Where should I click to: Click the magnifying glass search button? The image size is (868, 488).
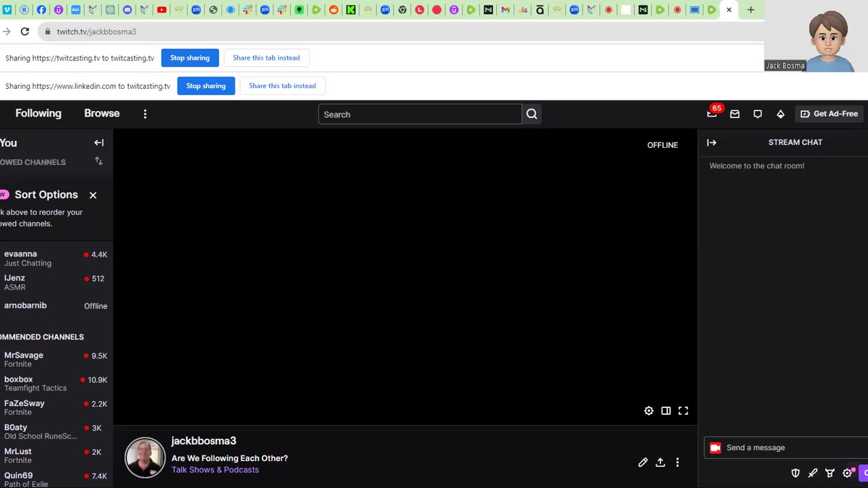(532, 115)
